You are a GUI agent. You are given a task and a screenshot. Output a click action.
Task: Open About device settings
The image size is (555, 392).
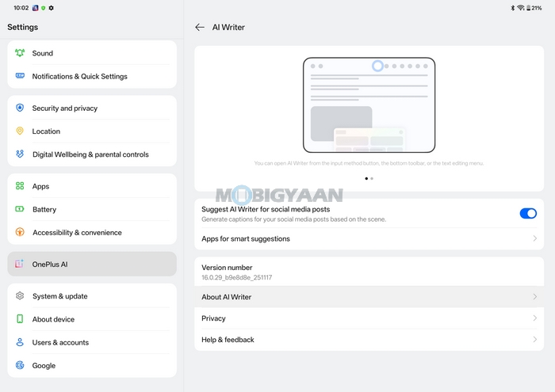pyautogui.click(x=53, y=319)
